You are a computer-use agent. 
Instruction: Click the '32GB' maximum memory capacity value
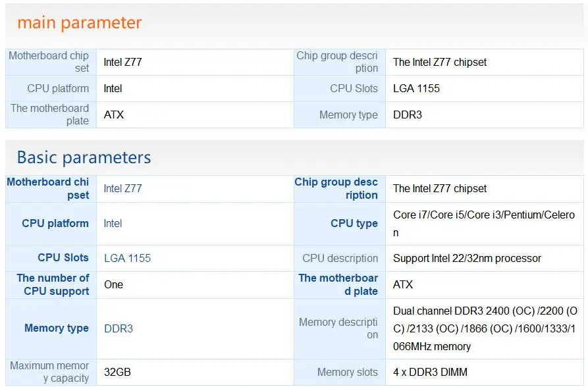point(117,372)
